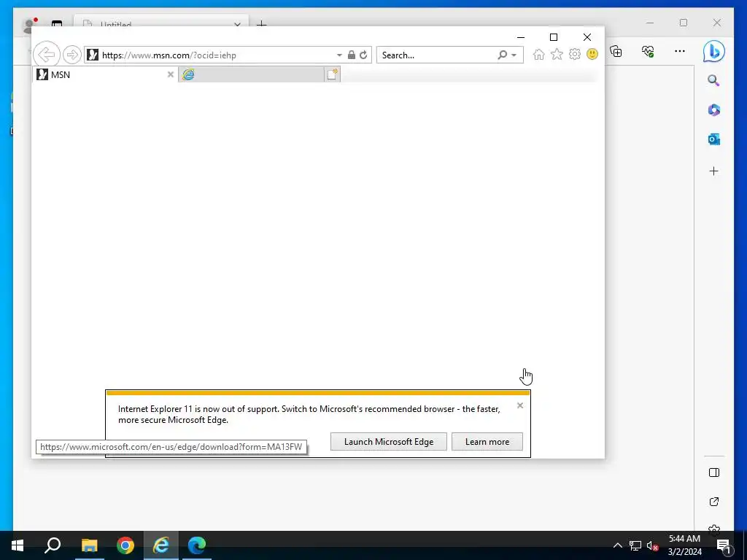Click Microsoft Edge taskbar icon

coord(197,545)
